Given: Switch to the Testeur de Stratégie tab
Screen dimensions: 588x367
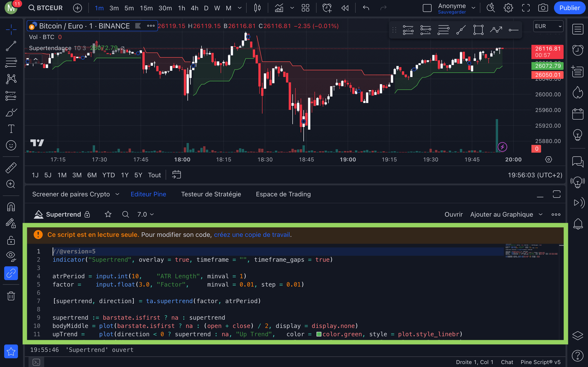Looking at the screenshot, I should (x=211, y=194).
